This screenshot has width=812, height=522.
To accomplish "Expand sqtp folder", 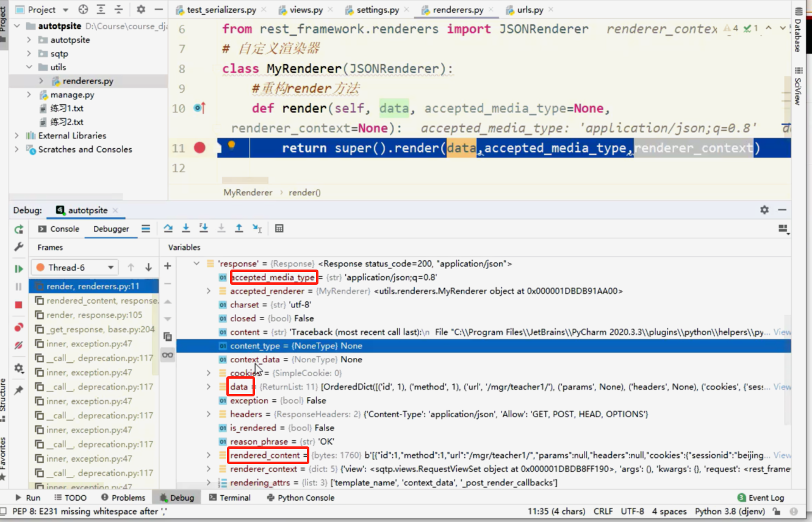I will coord(29,54).
